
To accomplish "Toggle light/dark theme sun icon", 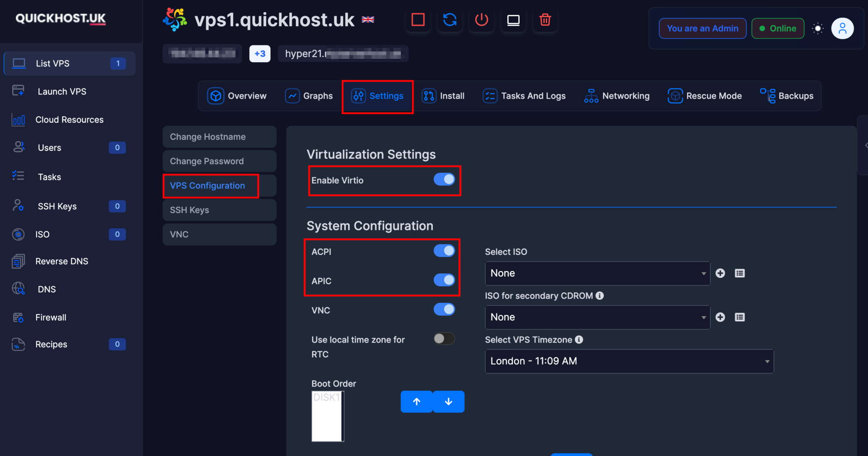I will (x=818, y=28).
